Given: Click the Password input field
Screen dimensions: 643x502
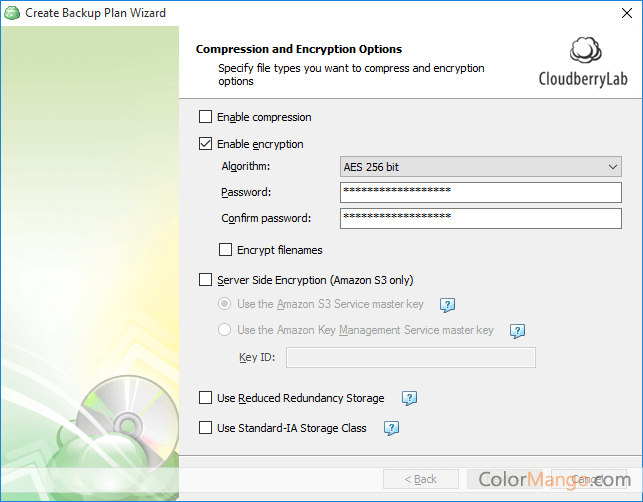Looking at the screenshot, I should pos(481,192).
